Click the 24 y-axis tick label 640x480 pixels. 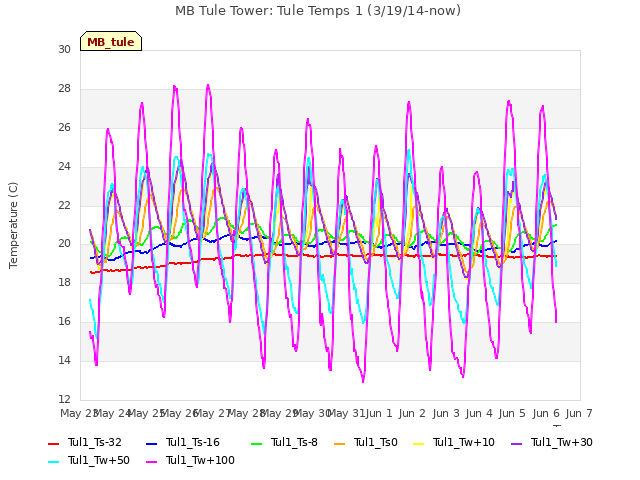64,166
